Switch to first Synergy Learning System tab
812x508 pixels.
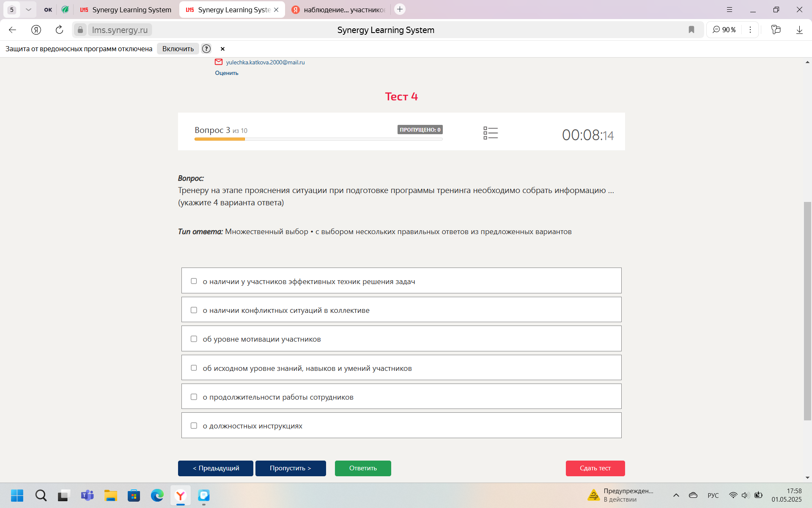coord(126,10)
